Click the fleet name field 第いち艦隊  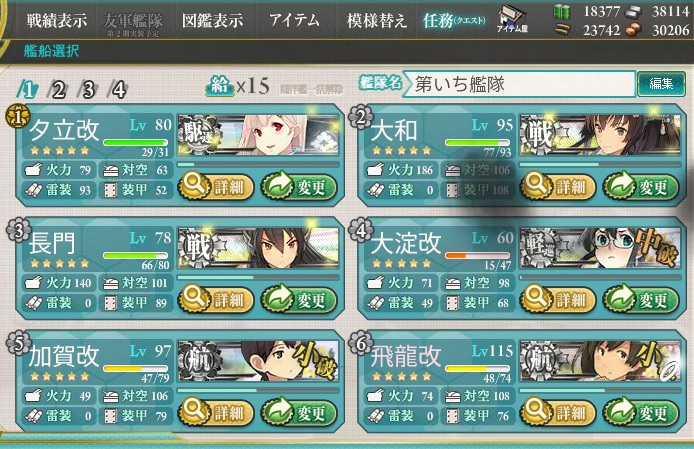pos(520,83)
